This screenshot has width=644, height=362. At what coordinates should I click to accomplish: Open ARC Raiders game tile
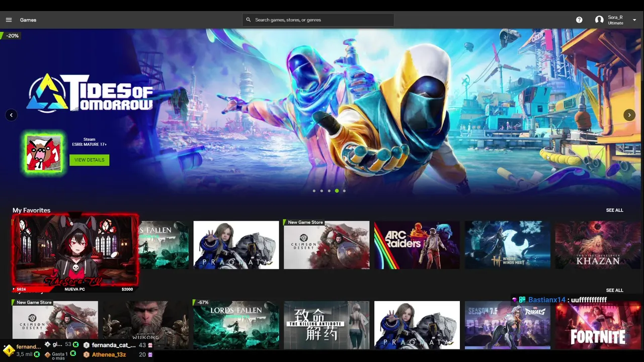click(417, 245)
